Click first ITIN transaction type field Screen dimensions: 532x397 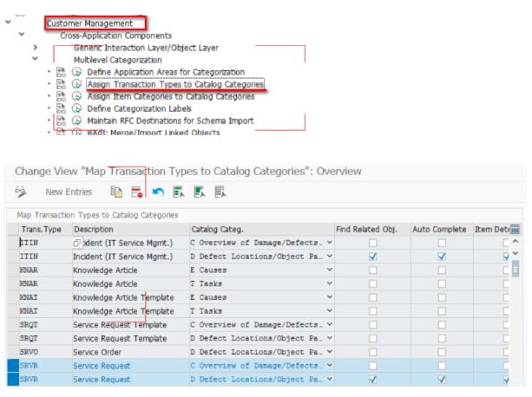pyautogui.click(x=45, y=243)
